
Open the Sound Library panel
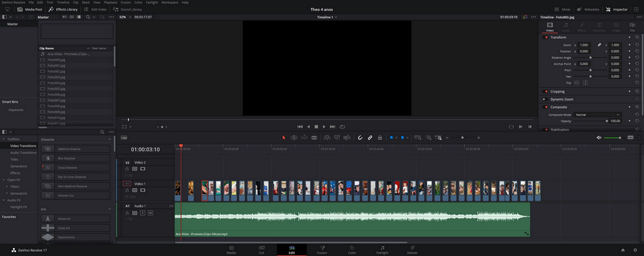[128, 9]
